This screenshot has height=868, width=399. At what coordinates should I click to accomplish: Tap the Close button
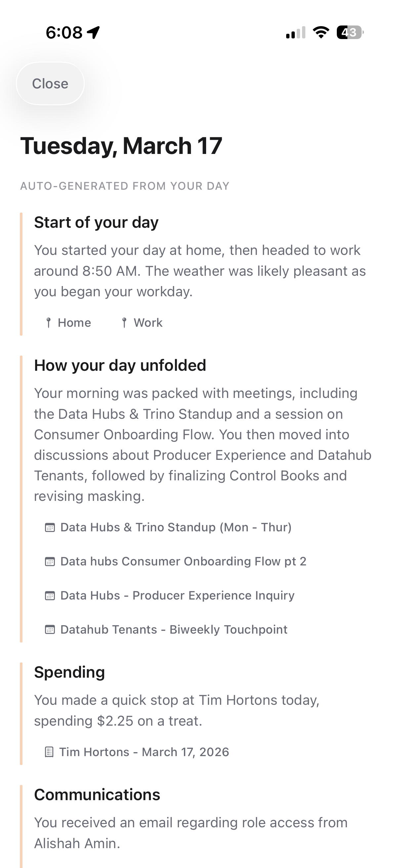[50, 83]
